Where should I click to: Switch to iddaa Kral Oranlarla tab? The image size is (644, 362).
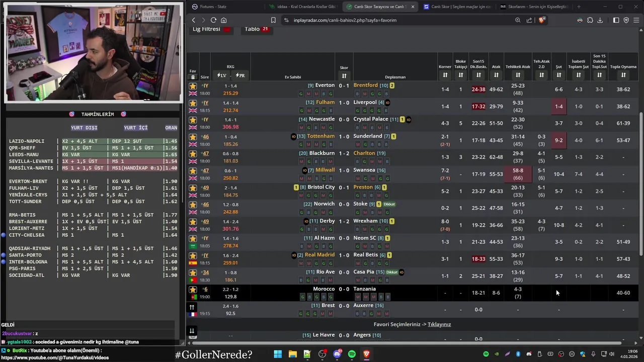(302, 7)
